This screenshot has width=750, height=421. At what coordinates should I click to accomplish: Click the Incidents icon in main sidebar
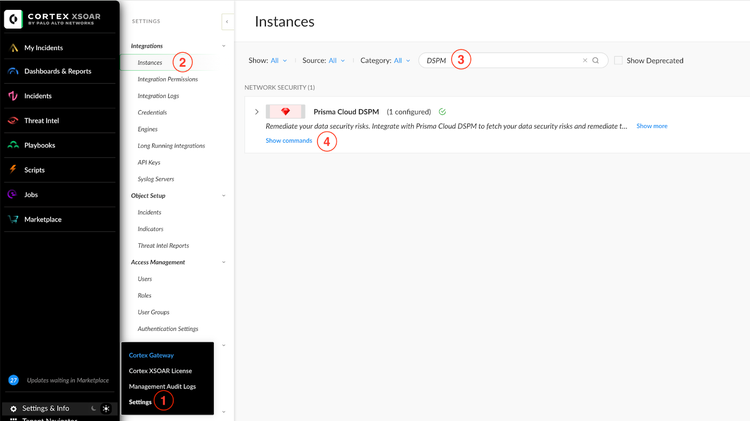pos(13,96)
